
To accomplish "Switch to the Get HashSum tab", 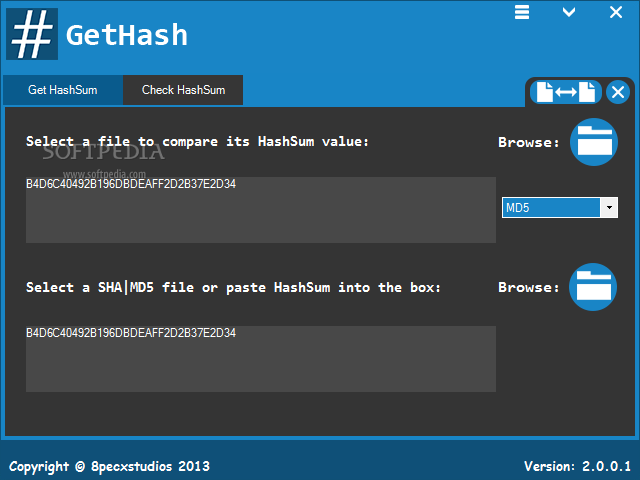I will 63,90.
